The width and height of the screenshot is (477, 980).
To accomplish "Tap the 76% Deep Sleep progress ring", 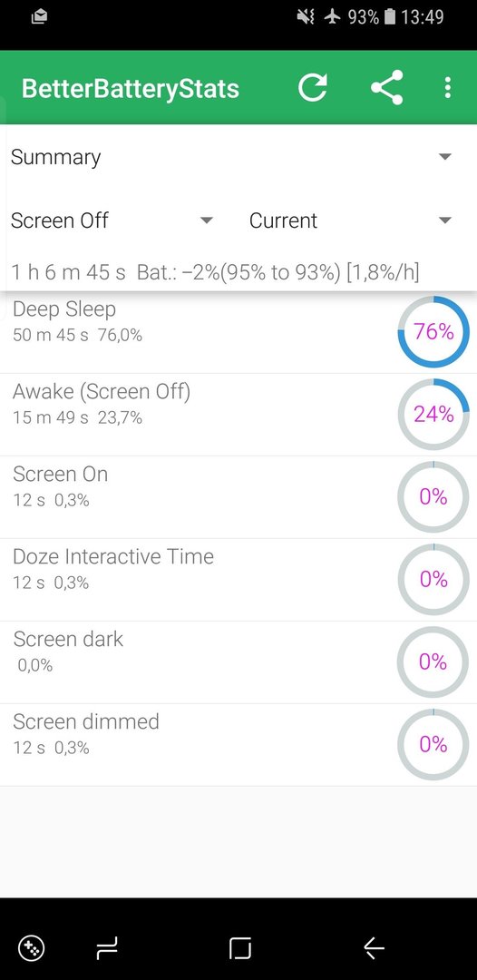I will 433,332.
